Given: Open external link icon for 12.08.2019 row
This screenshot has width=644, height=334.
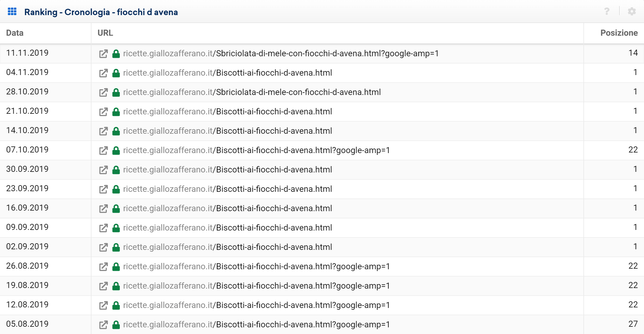Looking at the screenshot, I should coord(103,306).
